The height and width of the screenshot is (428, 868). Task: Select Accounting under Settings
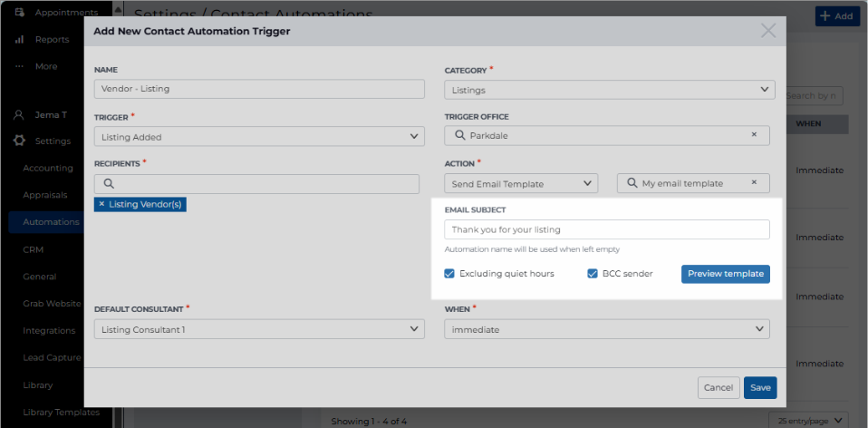tap(48, 168)
